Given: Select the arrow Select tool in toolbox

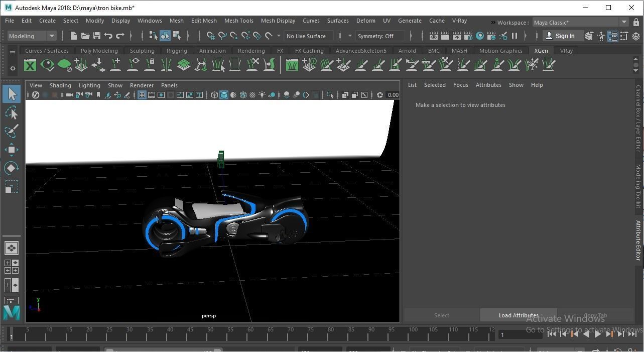Looking at the screenshot, I should [12, 94].
